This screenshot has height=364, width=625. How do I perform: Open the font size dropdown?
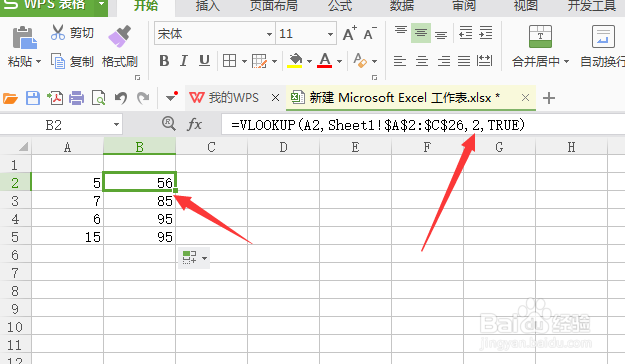click(330, 34)
